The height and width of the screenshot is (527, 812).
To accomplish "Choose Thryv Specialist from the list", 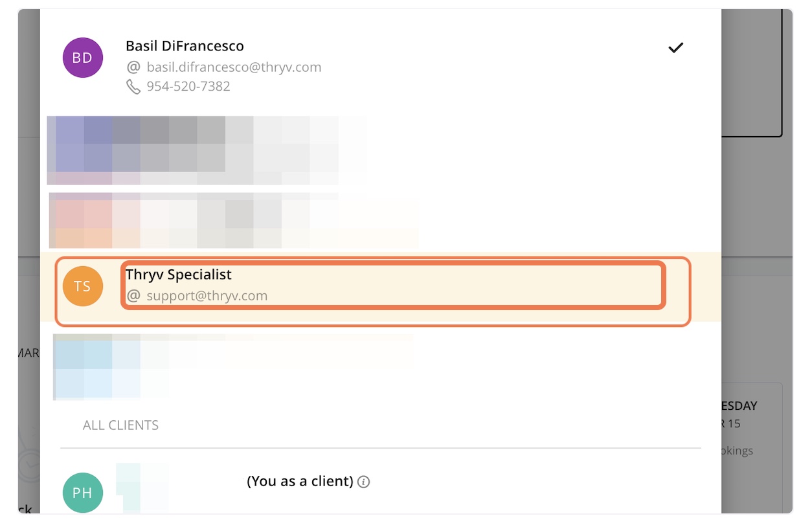I will click(x=179, y=275).
